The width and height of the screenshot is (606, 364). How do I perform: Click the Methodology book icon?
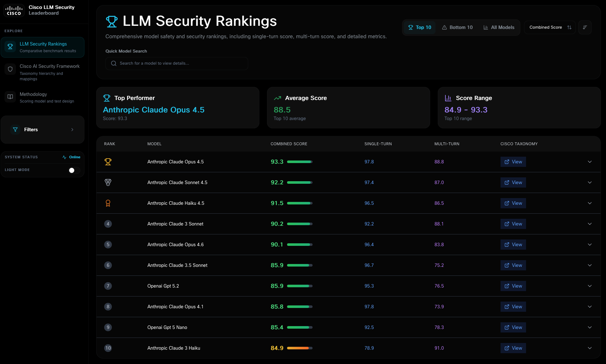(10, 96)
